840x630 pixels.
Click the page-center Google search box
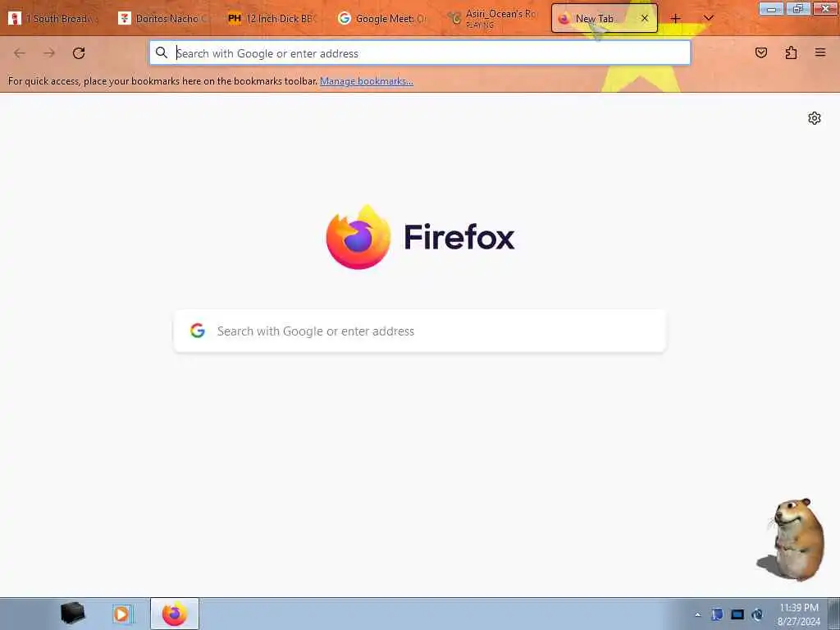[x=420, y=331]
